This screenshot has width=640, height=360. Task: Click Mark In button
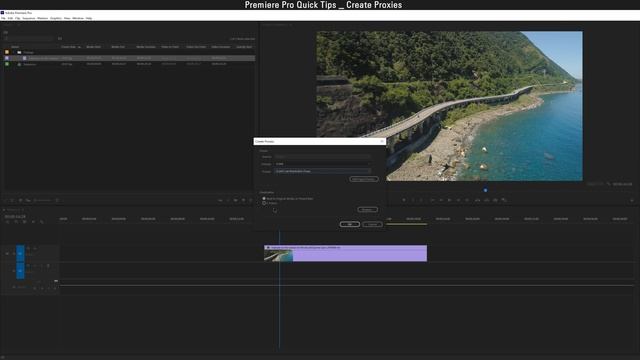point(413,200)
